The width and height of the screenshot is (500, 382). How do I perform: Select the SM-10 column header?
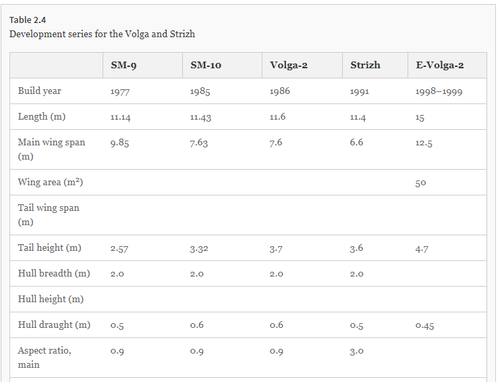tap(206, 65)
